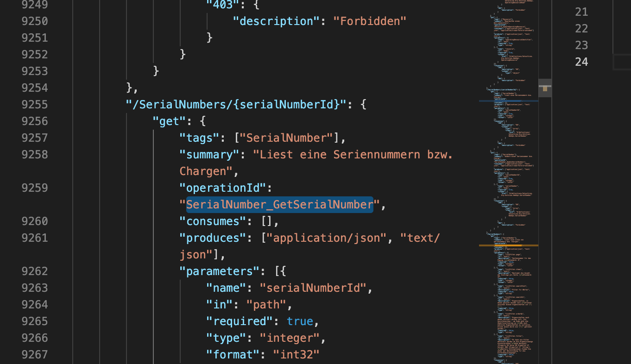Click the "parameters" key on line 9262
The image size is (631, 364).
click(x=219, y=271)
